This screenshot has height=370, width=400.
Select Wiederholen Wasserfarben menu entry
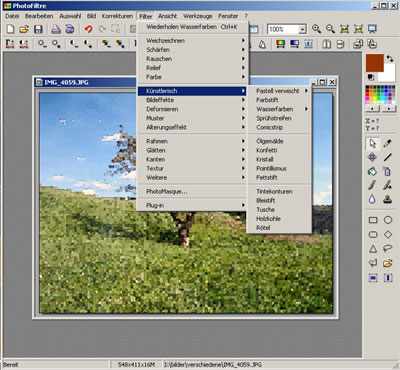coord(193,27)
